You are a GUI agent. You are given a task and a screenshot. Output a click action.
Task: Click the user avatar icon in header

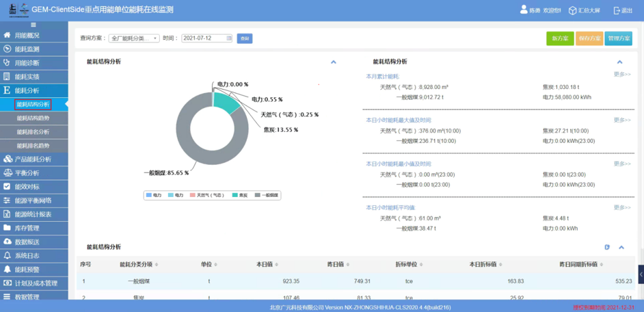click(524, 10)
